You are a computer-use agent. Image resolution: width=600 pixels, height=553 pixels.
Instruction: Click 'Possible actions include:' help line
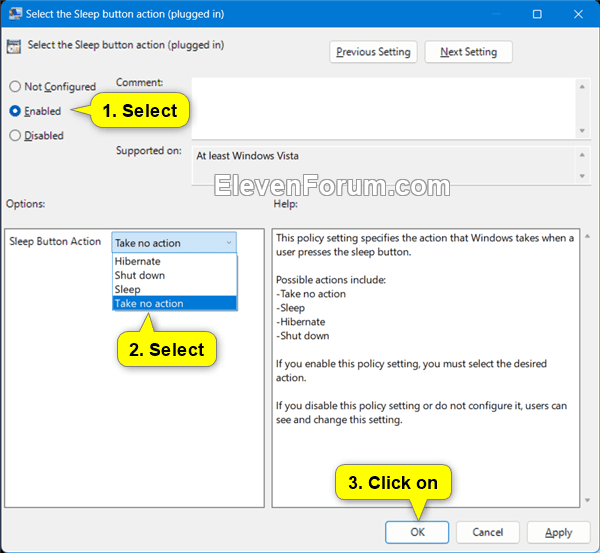pos(331,280)
